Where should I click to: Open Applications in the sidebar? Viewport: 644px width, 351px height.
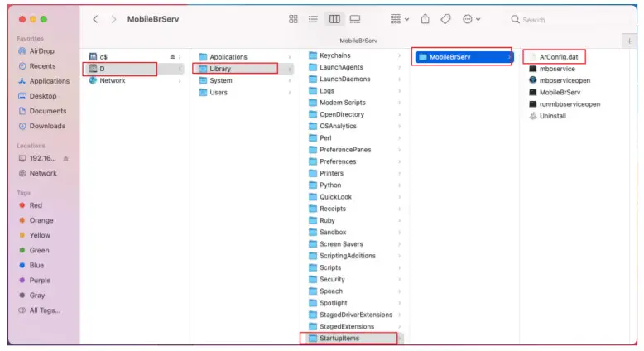click(50, 81)
